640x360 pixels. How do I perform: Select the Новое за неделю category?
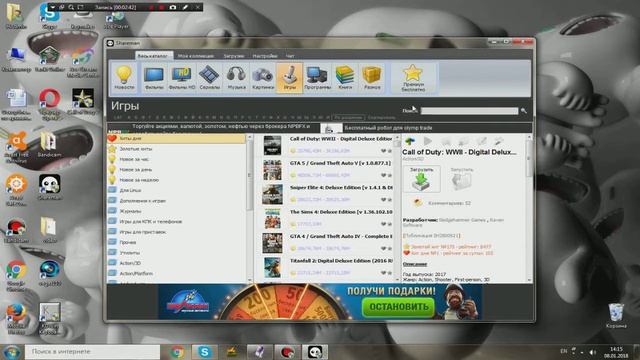tap(176, 180)
